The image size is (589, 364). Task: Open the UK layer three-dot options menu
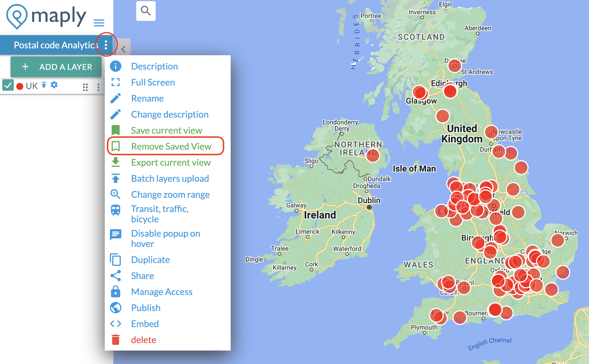point(98,87)
